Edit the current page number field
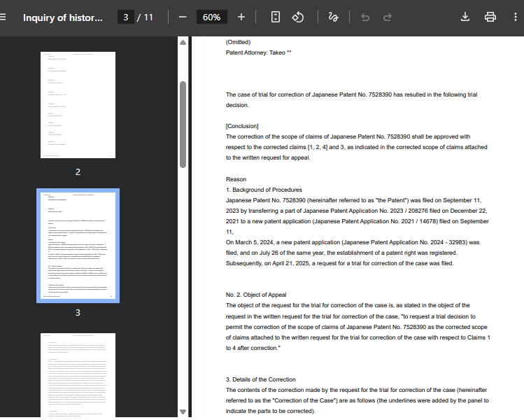This screenshot has width=524, height=420. coord(126,17)
